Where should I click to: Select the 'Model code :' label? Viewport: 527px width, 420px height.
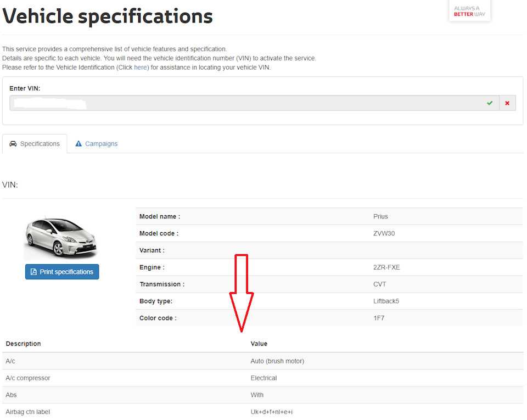tap(159, 233)
